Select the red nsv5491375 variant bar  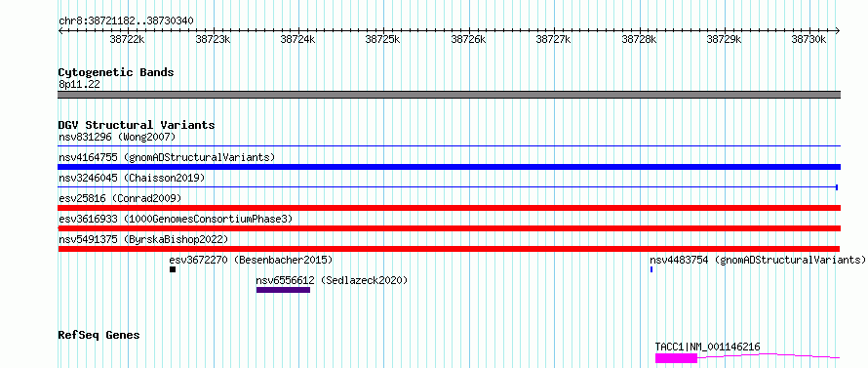point(449,249)
